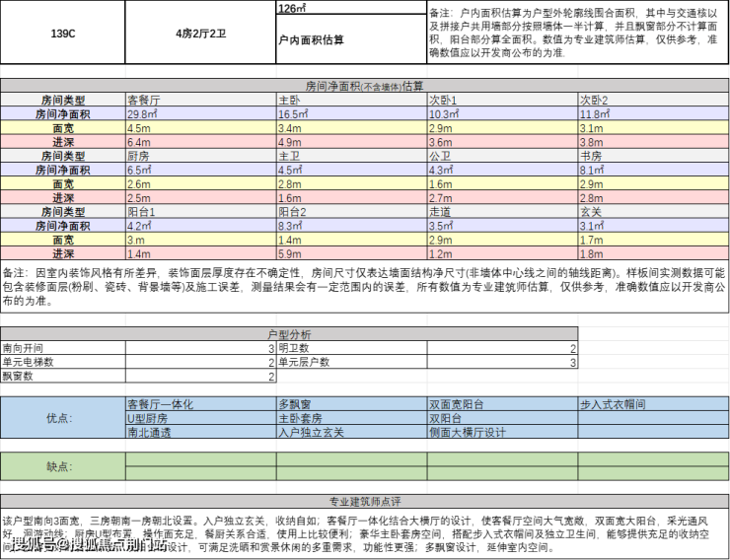
Task: Select the 主卫 cell
Action: tap(352, 156)
